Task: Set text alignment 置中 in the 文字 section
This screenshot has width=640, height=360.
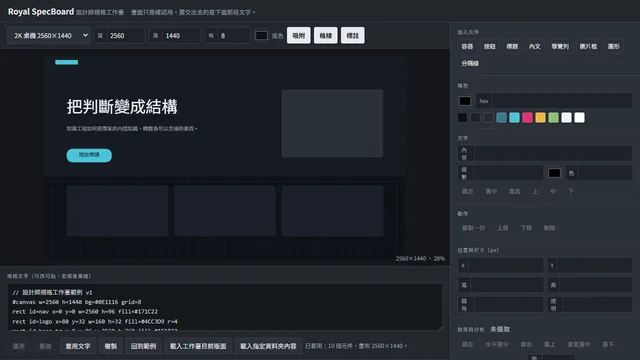Action: (x=491, y=191)
